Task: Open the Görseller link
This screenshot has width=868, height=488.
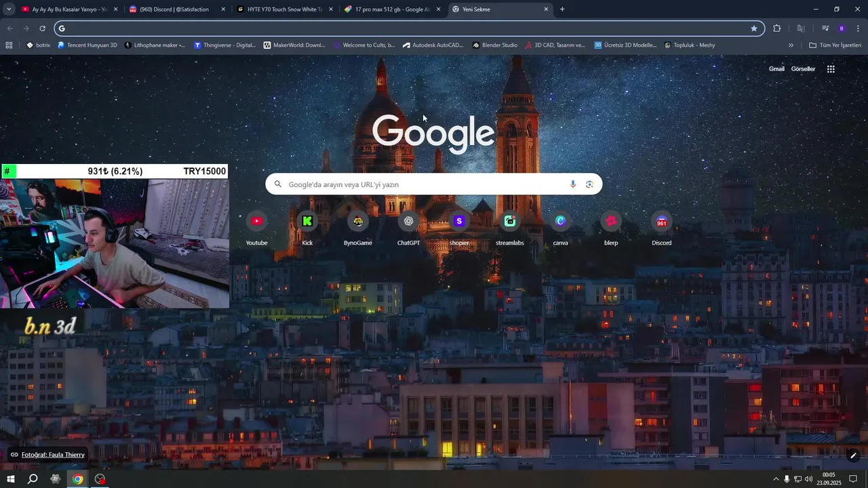Action: (803, 69)
